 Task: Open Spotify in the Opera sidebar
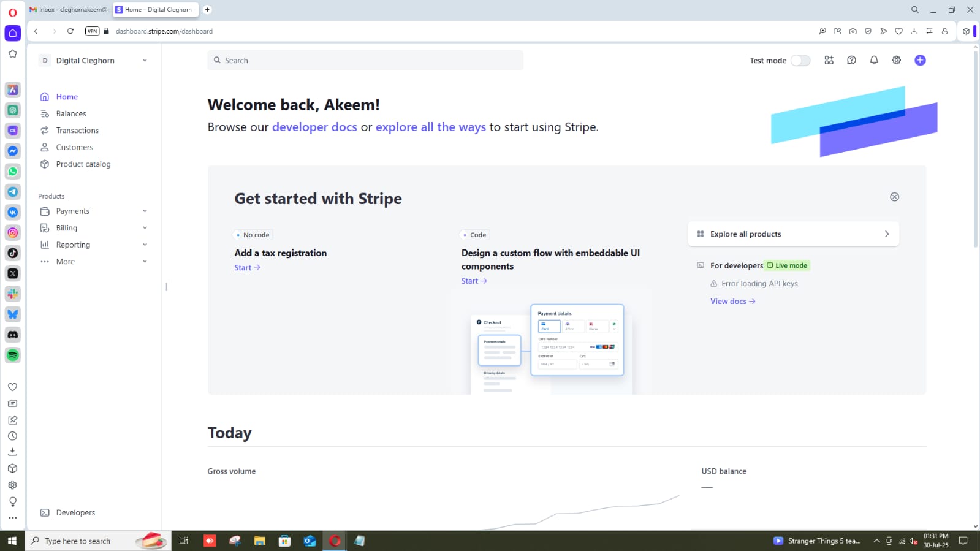coord(12,355)
